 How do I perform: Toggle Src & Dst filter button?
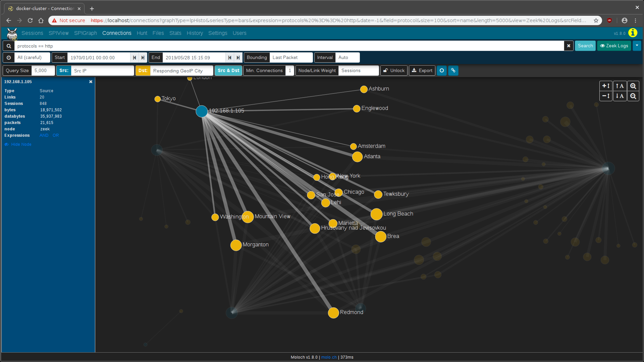tap(228, 70)
